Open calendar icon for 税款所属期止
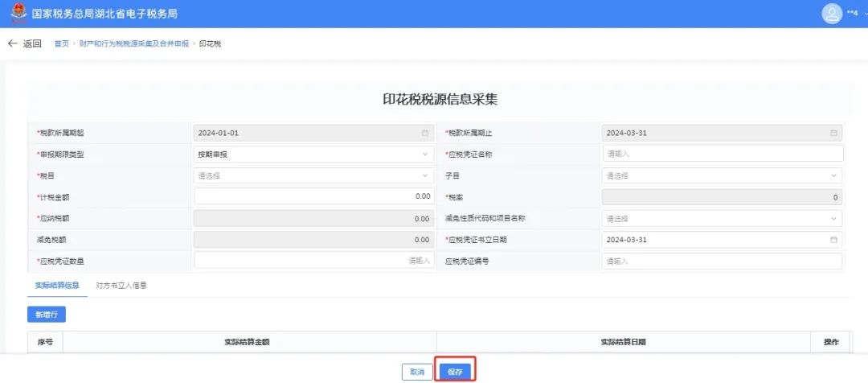Viewport: 868px width, 383px height. pos(833,133)
